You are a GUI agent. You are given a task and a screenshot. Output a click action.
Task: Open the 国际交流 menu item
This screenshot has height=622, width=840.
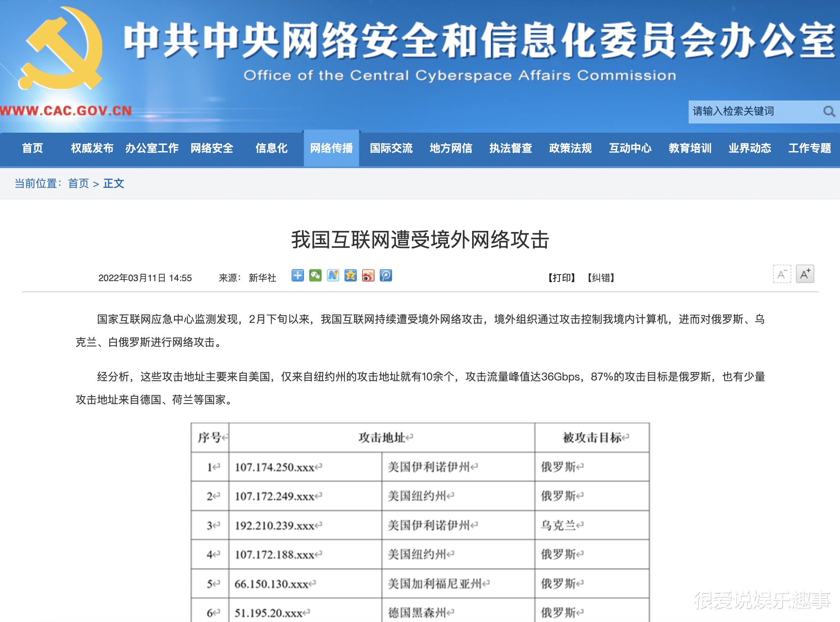[391, 148]
